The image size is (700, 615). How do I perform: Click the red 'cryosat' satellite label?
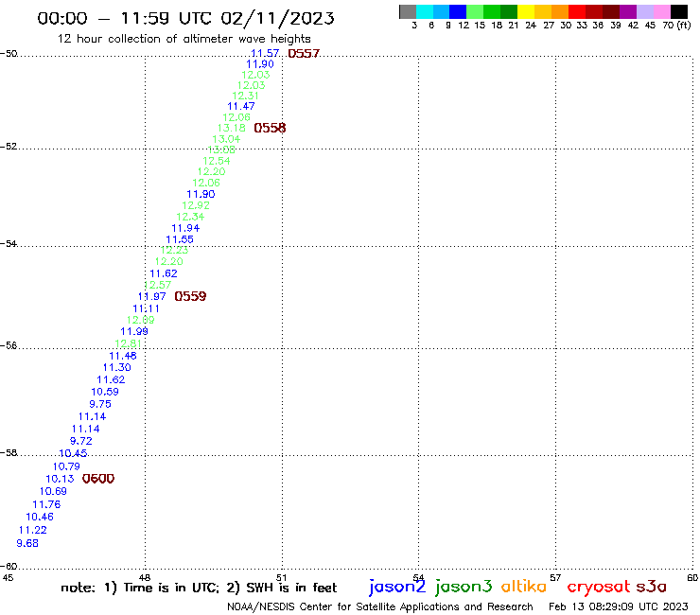coord(599,588)
